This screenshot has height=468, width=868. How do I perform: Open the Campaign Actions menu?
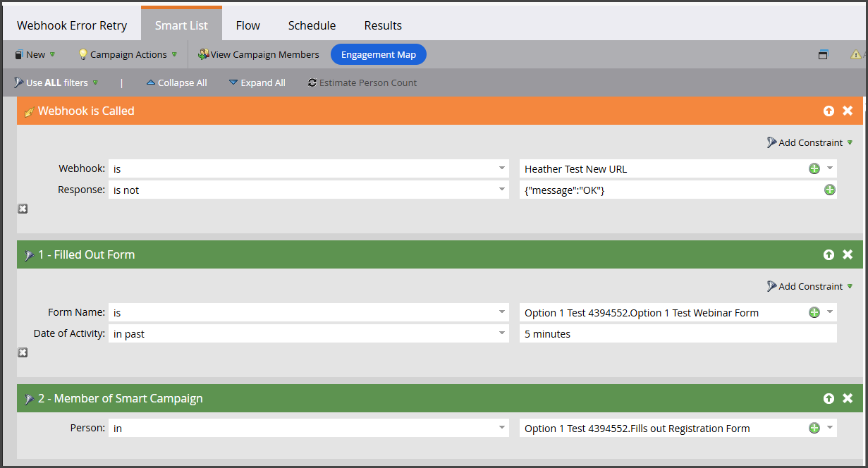[x=128, y=54]
